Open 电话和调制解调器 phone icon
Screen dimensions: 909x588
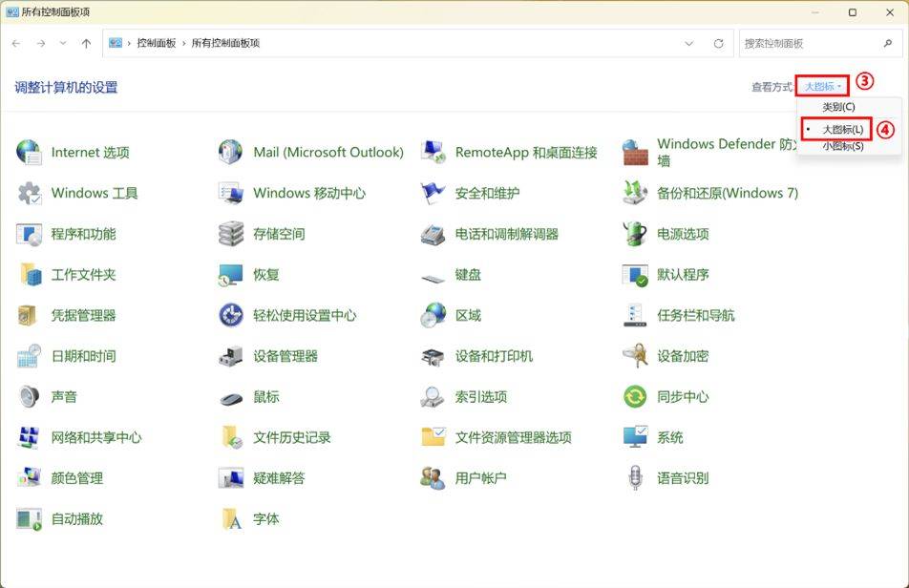(433, 234)
